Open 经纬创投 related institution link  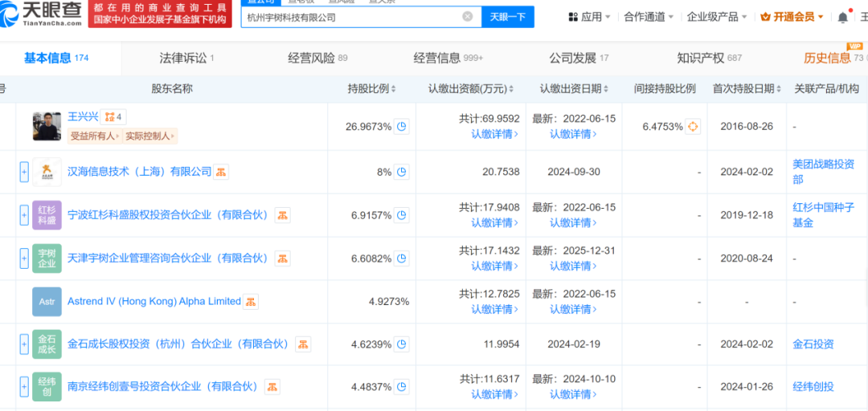[813, 387]
